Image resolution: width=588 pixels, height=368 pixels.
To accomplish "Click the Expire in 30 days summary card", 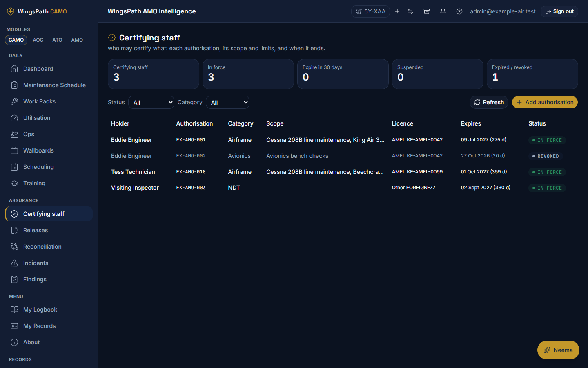I will (343, 74).
